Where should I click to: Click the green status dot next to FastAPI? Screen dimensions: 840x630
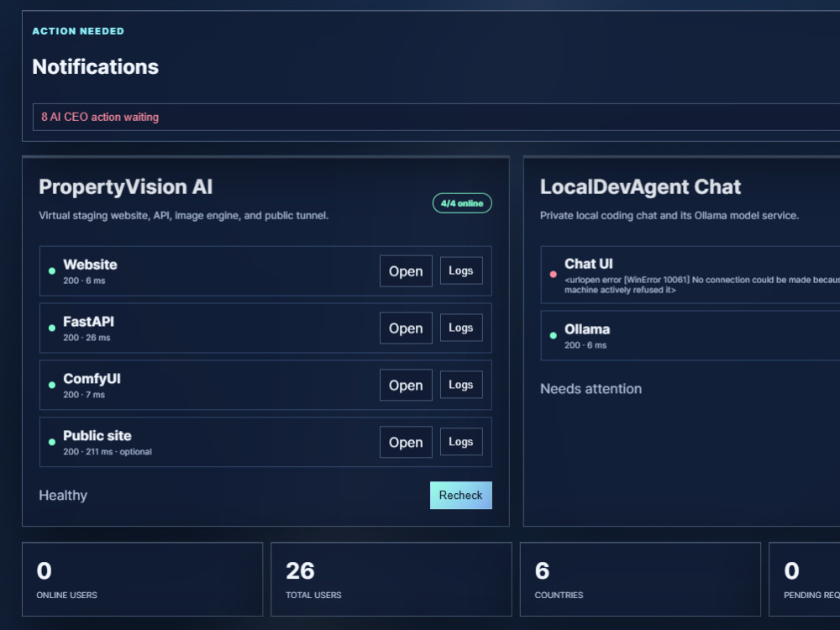coord(52,328)
